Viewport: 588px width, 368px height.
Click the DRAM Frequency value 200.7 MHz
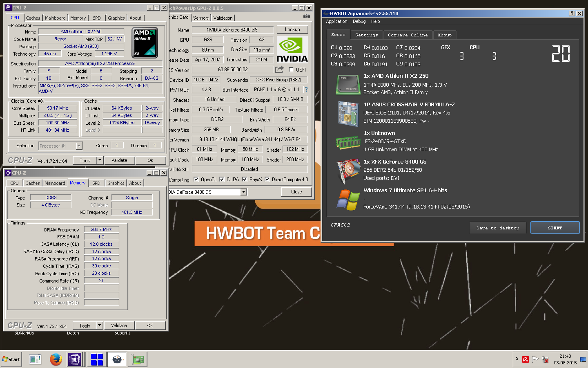(101, 229)
